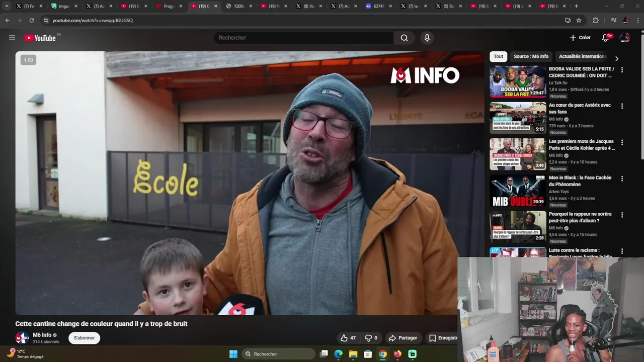Image resolution: width=644 pixels, height=362 pixels.
Task: Switch to the 1200 tab
Action: pos(238,6)
